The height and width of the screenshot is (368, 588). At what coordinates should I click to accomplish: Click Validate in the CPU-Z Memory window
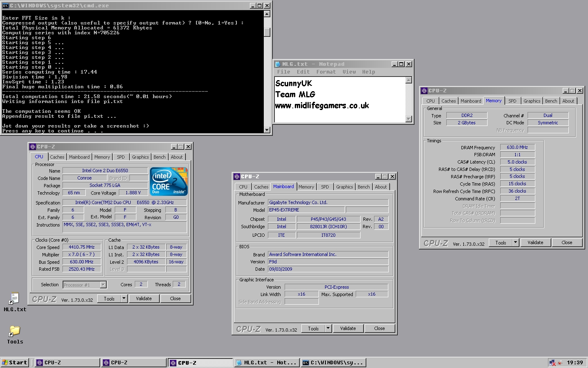click(x=535, y=242)
